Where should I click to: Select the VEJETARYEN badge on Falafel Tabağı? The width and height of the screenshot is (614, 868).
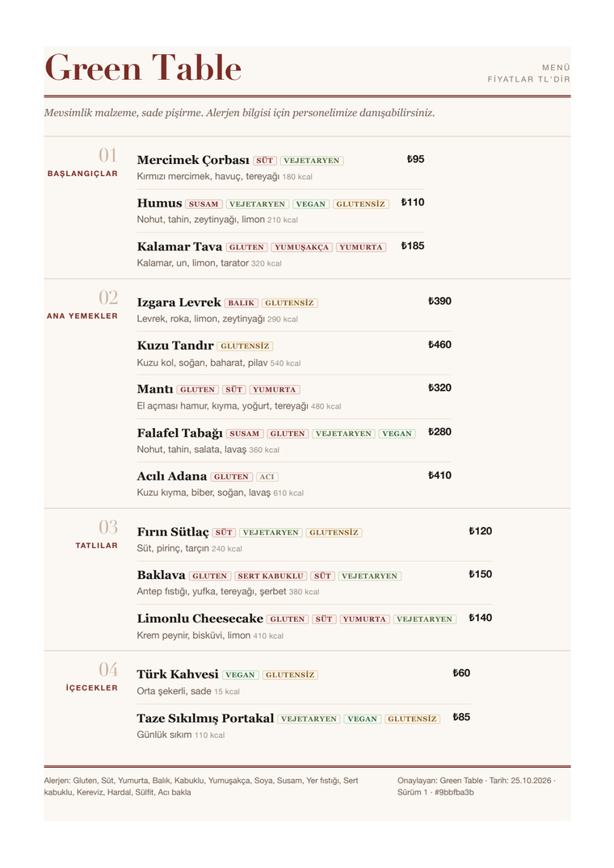click(344, 434)
